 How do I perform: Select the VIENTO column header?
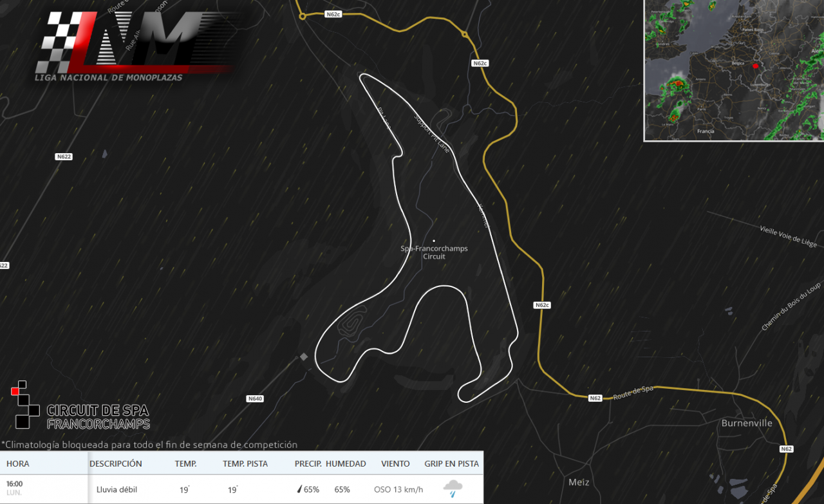pyautogui.click(x=395, y=463)
